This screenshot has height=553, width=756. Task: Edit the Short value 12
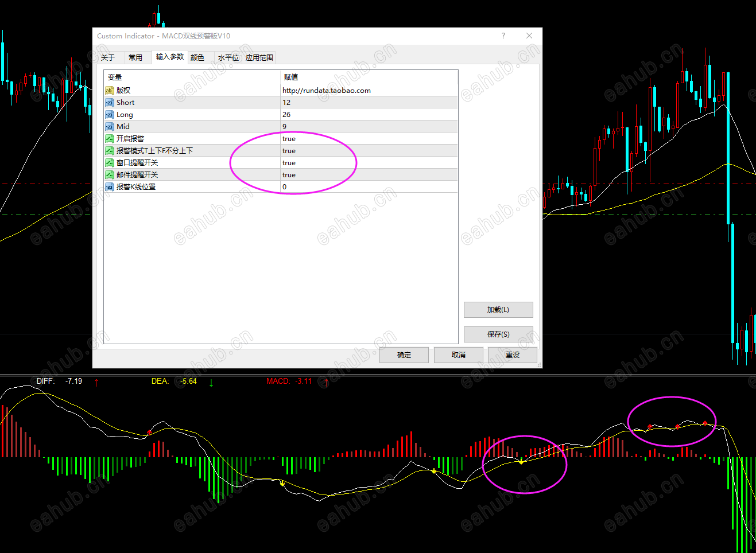click(x=369, y=103)
